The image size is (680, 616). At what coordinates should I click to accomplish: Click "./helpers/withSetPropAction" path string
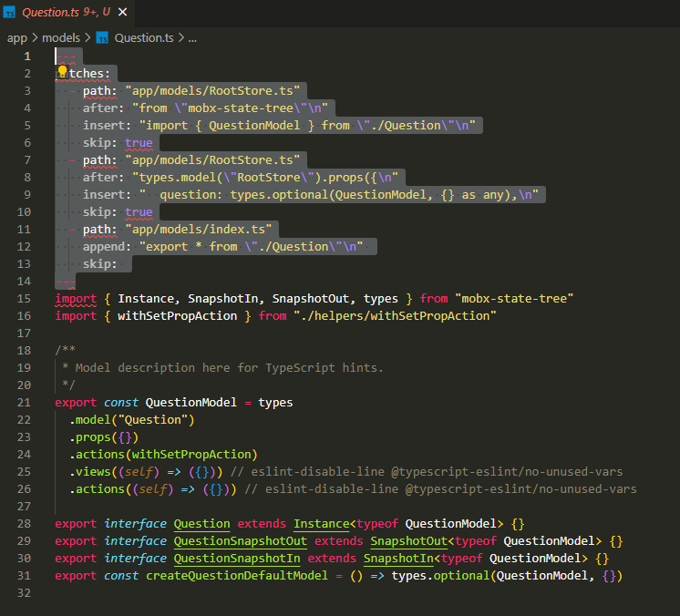tap(395, 316)
